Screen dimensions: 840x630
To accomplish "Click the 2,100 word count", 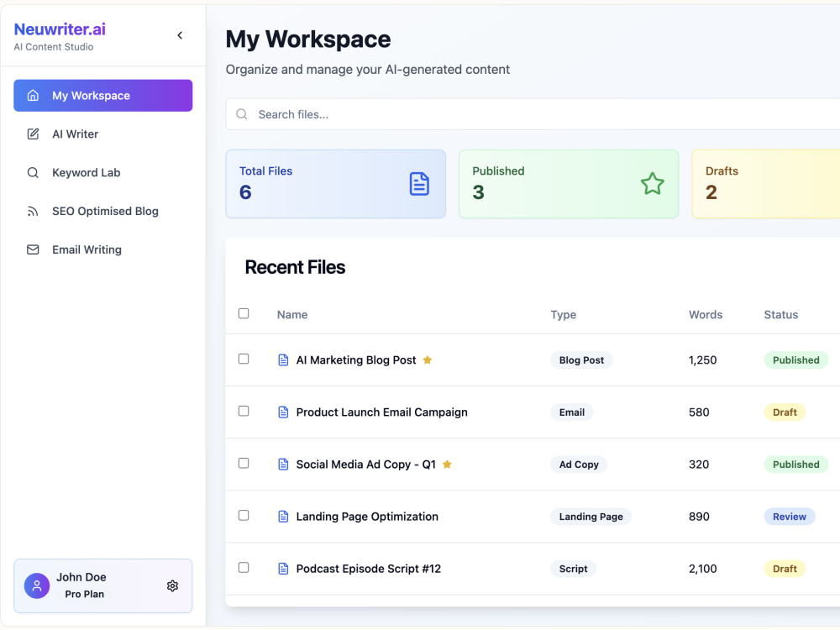I will coord(703,569).
